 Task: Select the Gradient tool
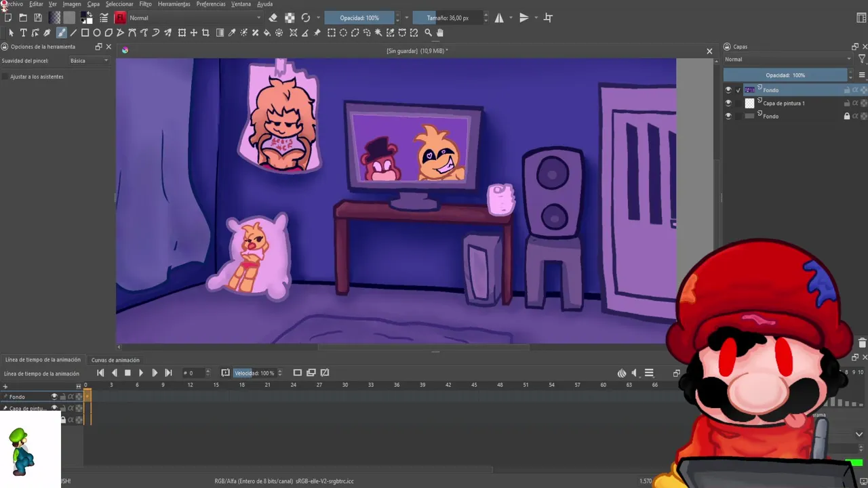(x=220, y=33)
